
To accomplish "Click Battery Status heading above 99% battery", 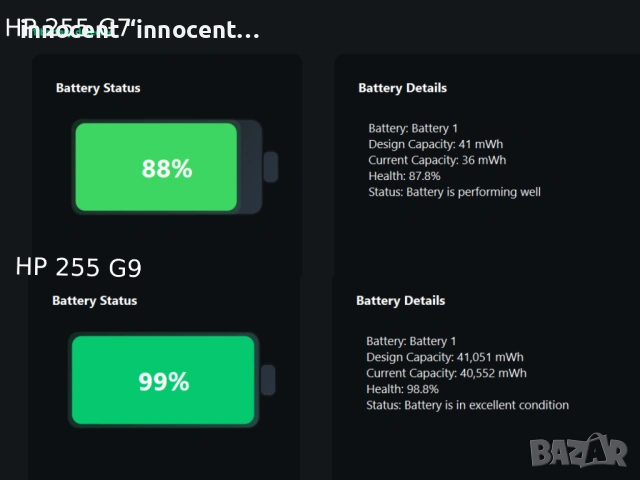I will [95, 300].
